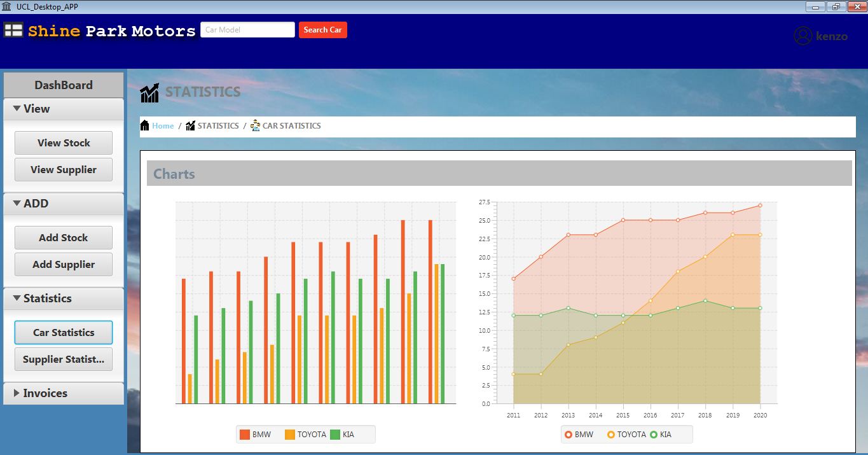Click the BMW marker in area chart legend
The height and width of the screenshot is (455, 868).
[568, 435]
